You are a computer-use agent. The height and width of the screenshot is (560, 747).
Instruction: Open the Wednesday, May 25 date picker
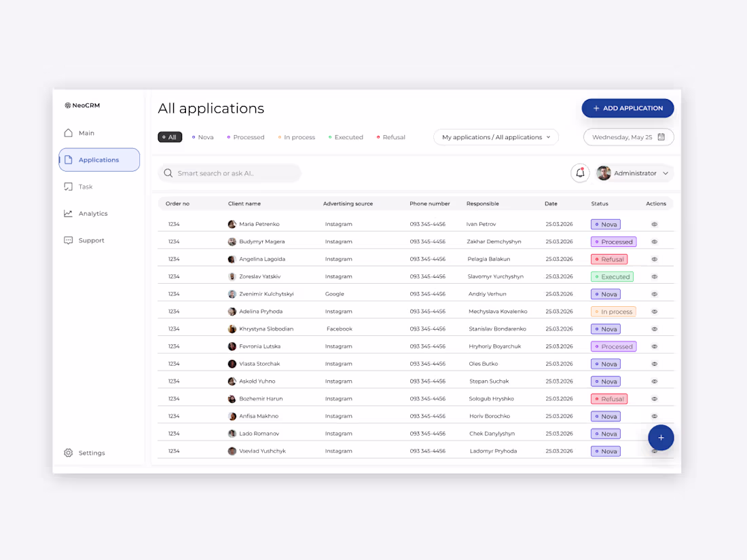[x=628, y=137]
